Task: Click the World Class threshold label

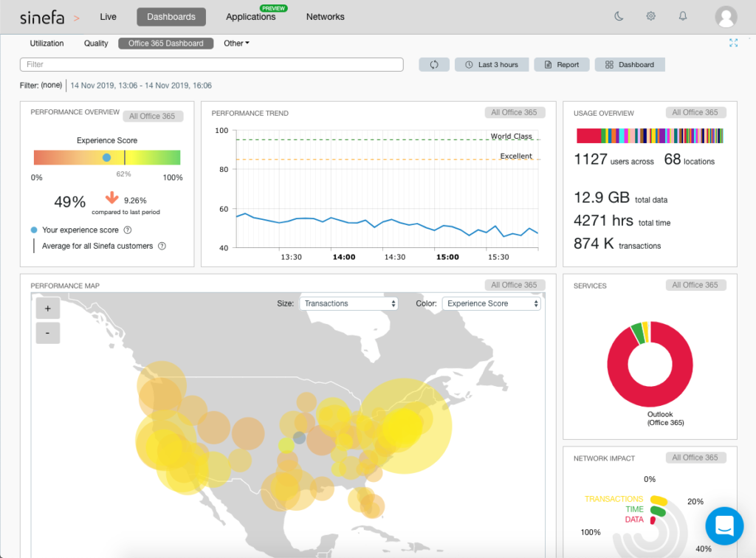Action: point(511,137)
